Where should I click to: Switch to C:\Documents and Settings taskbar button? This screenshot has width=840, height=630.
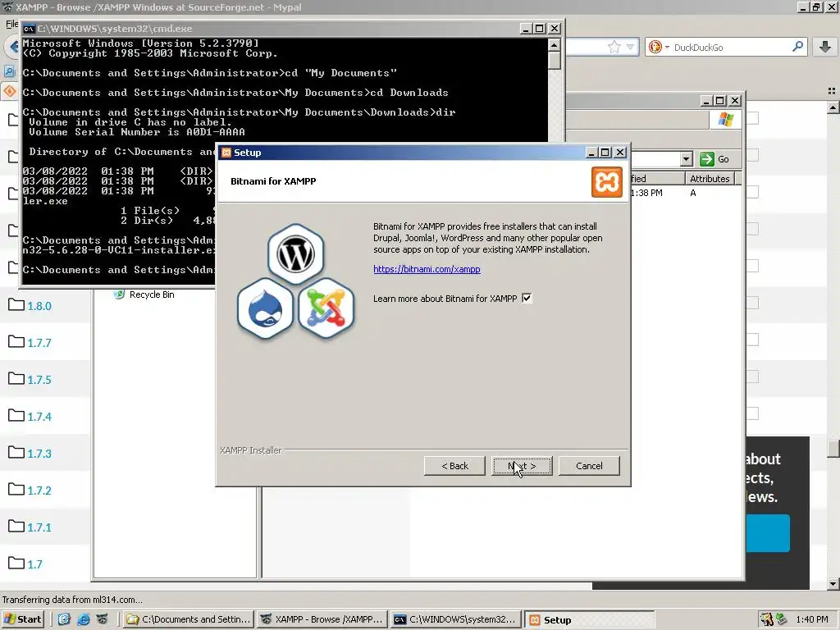point(188,619)
